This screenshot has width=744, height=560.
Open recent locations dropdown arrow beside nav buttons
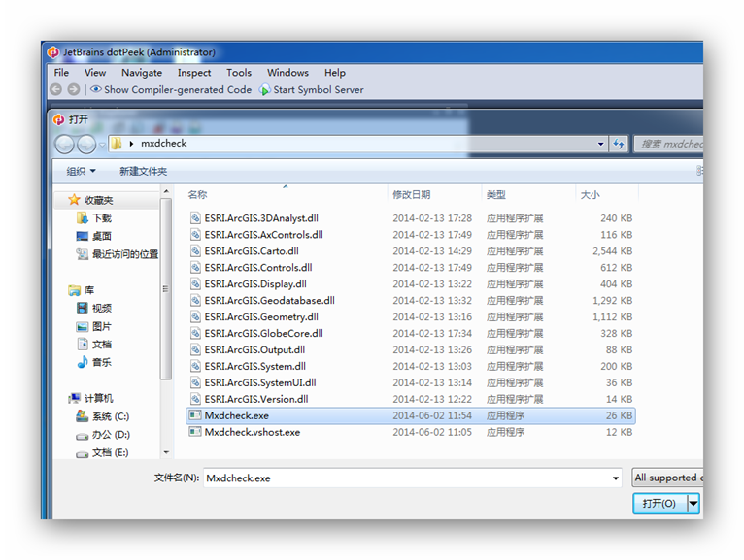coord(102,145)
